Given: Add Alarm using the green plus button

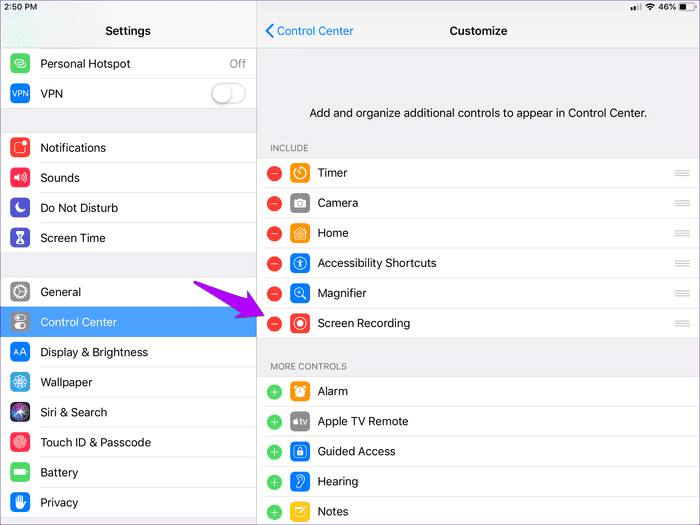Looking at the screenshot, I should coord(274,391).
